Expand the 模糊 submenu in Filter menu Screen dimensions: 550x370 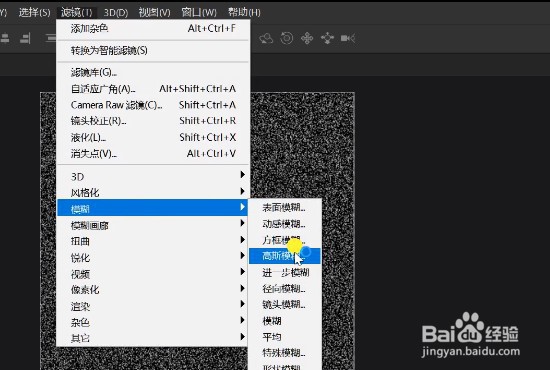coord(153,208)
